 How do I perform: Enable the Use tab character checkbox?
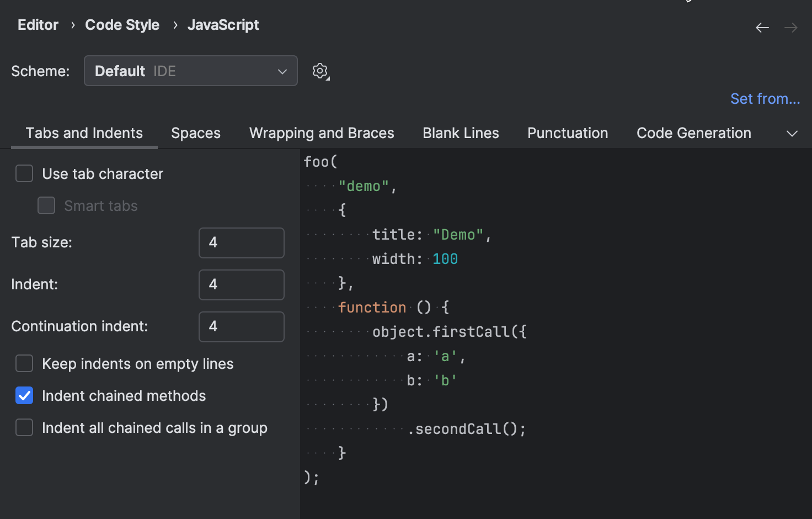(x=24, y=173)
